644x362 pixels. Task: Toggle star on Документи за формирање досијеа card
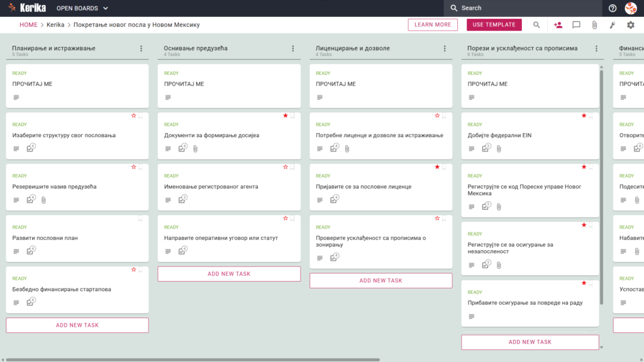(x=286, y=116)
